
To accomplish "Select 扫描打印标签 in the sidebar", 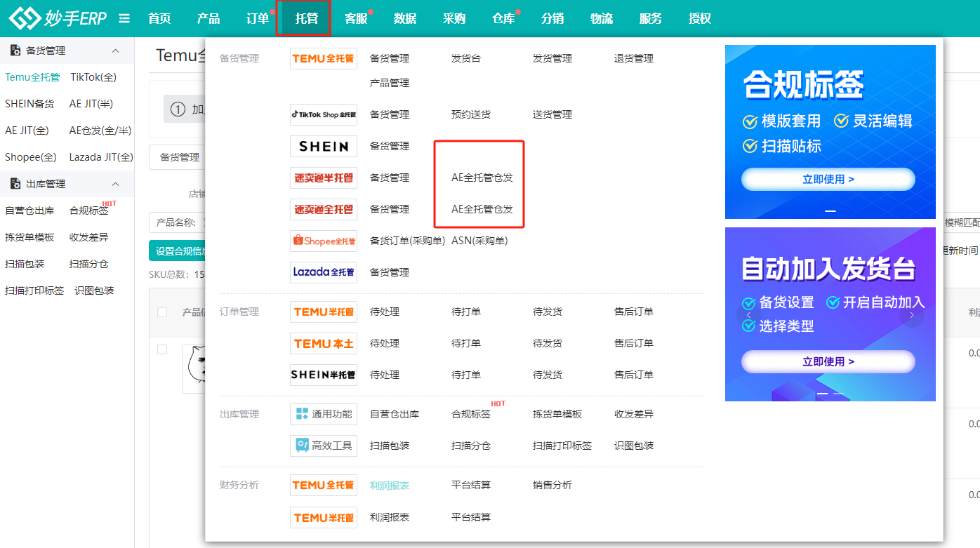I will [34, 290].
